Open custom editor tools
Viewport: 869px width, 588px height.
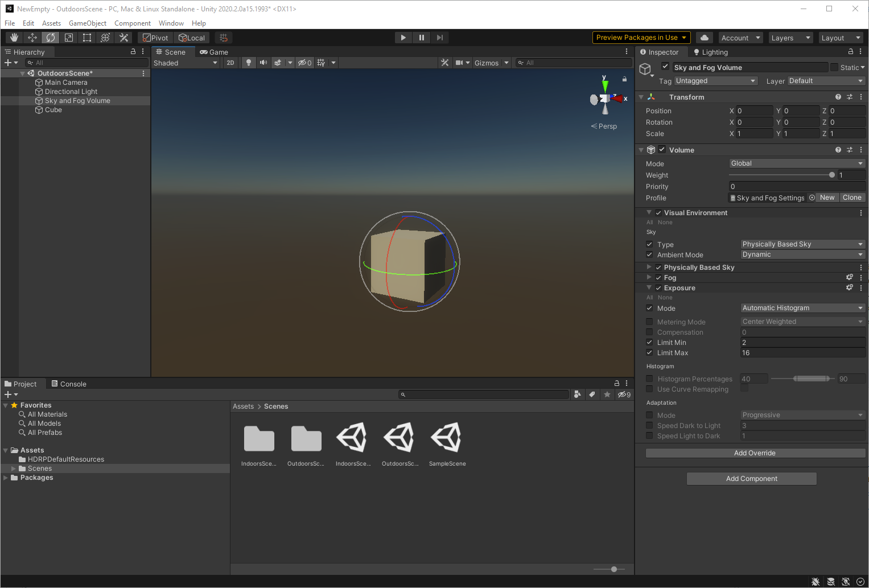pyautogui.click(x=123, y=38)
